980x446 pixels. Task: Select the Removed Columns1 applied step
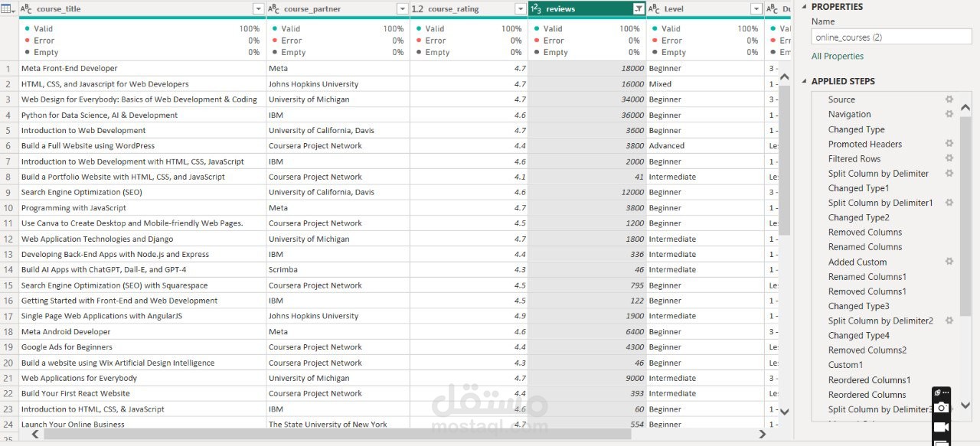point(867,291)
